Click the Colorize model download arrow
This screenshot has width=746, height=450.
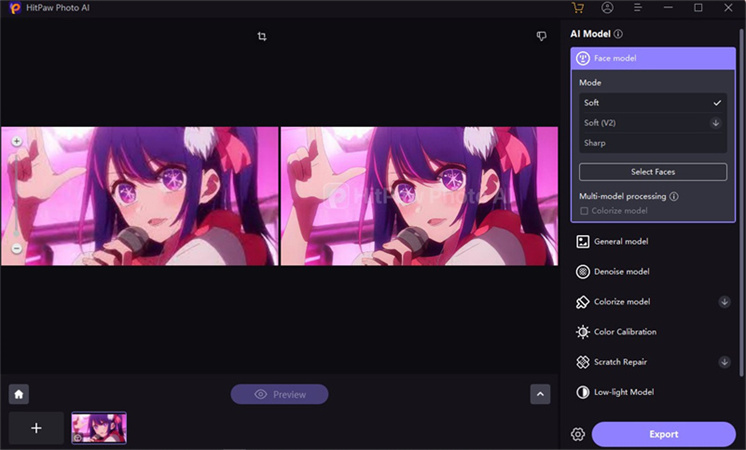pos(724,302)
